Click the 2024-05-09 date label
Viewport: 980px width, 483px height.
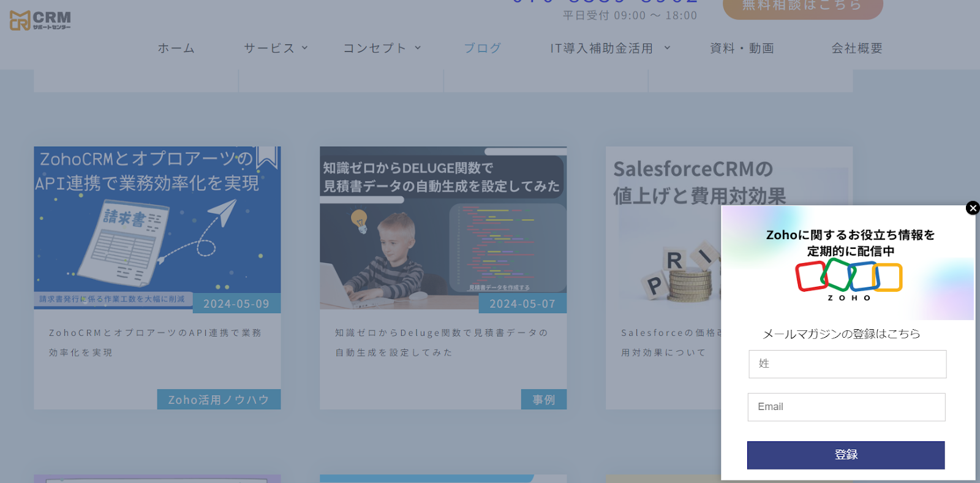pos(236,303)
